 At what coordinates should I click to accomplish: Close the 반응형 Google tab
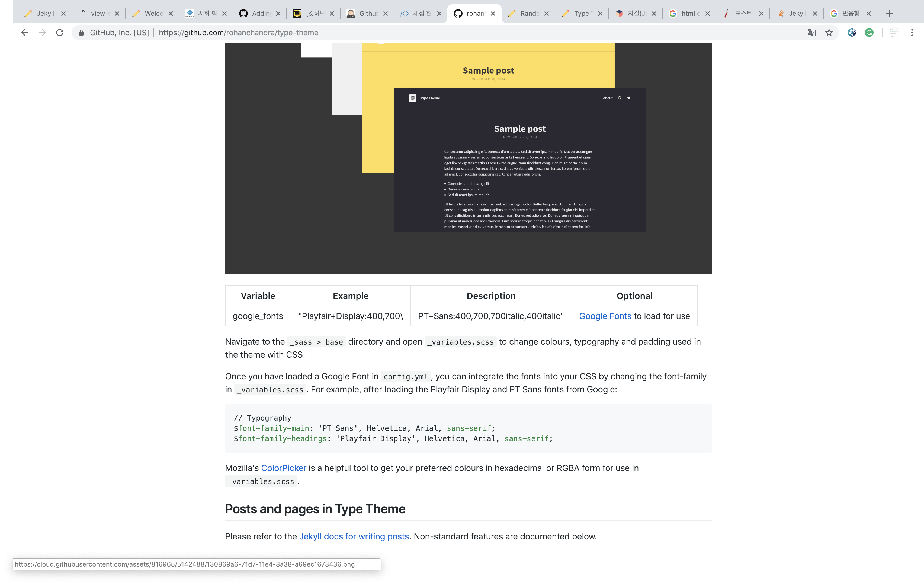click(868, 14)
